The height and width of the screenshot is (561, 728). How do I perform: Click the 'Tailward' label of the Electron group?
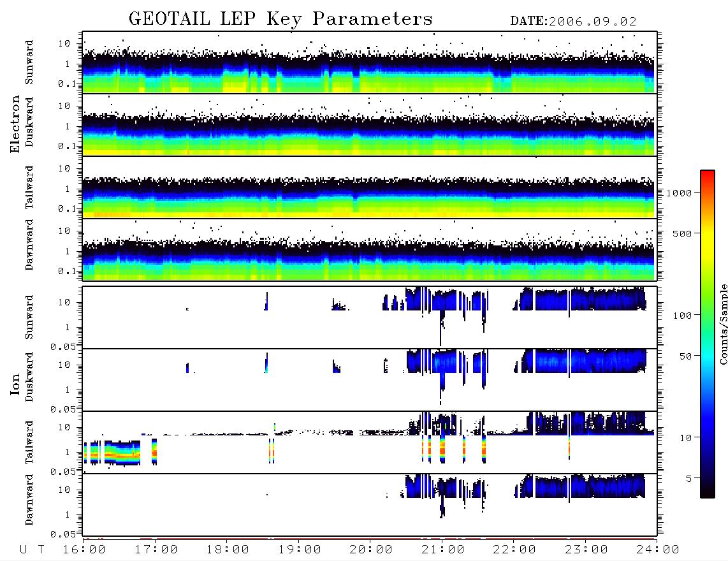pyautogui.click(x=29, y=187)
